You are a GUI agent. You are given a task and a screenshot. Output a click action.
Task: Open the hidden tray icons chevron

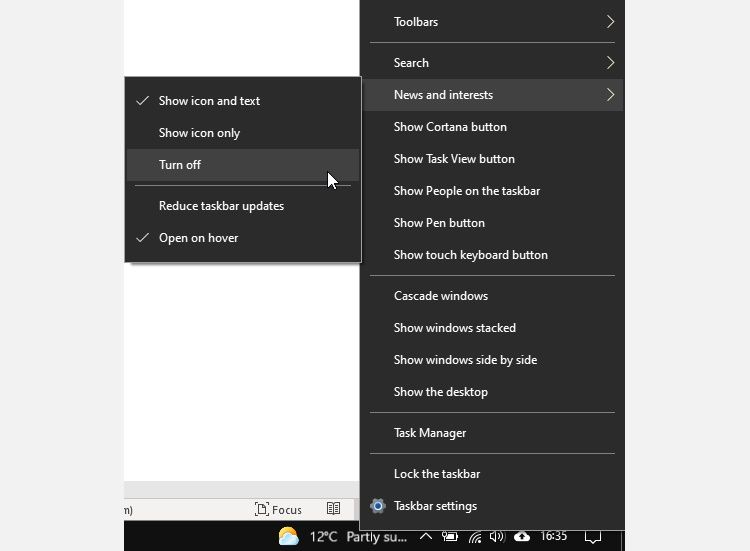click(425, 537)
